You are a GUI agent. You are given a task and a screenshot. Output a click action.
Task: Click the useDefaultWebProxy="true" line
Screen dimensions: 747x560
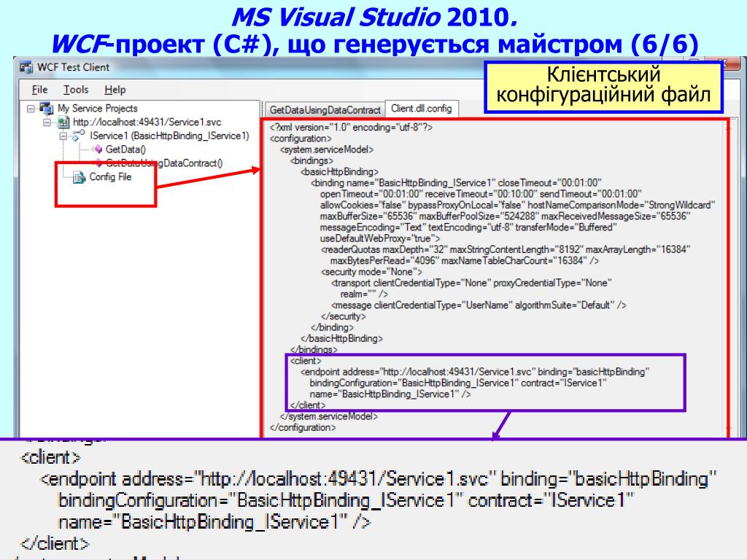coord(379,238)
